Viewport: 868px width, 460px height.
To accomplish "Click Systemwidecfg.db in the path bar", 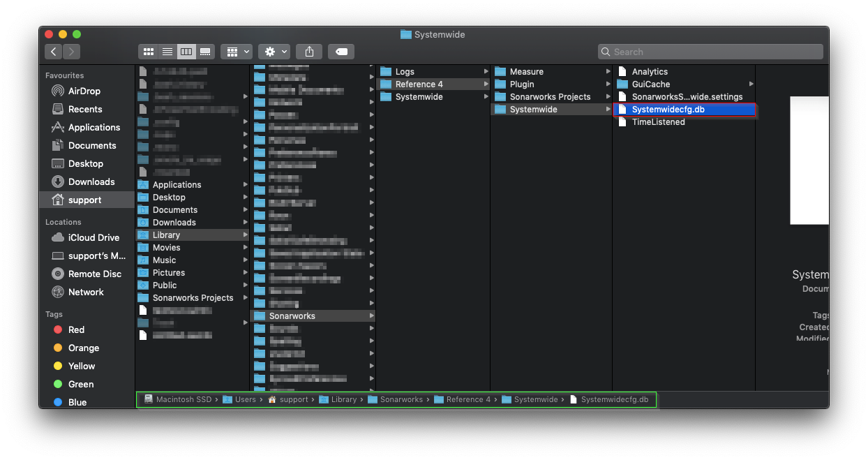I will 608,399.
